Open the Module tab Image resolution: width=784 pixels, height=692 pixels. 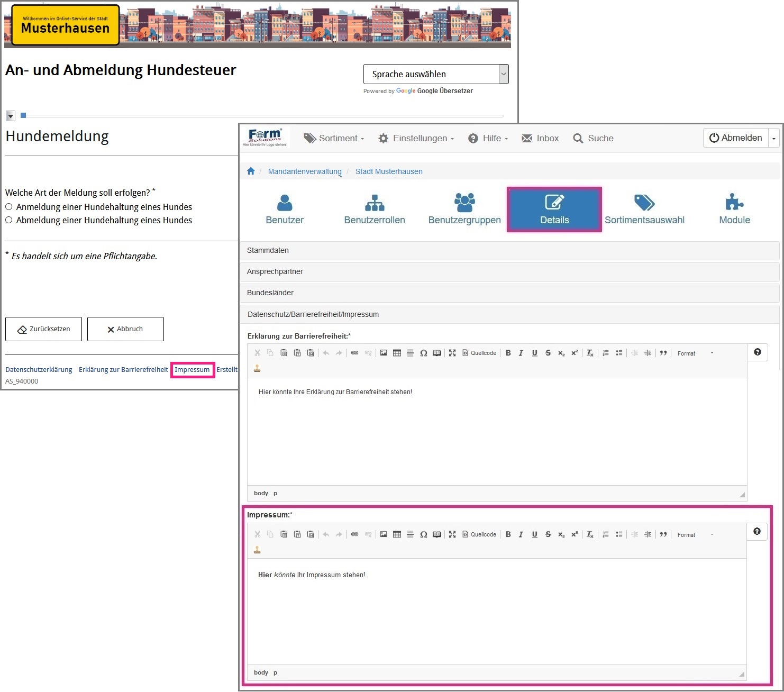tap(734, 210)
